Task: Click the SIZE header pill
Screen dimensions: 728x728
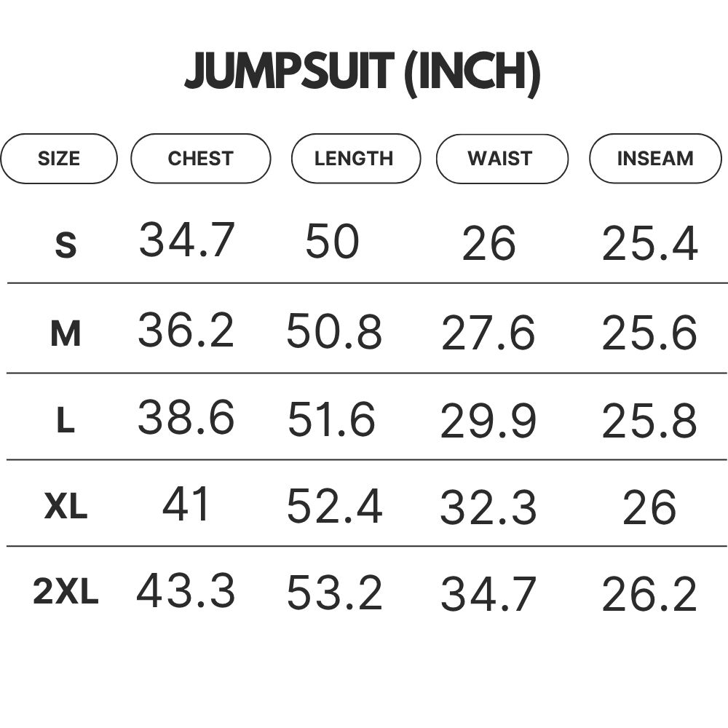Action: [59, 159]
